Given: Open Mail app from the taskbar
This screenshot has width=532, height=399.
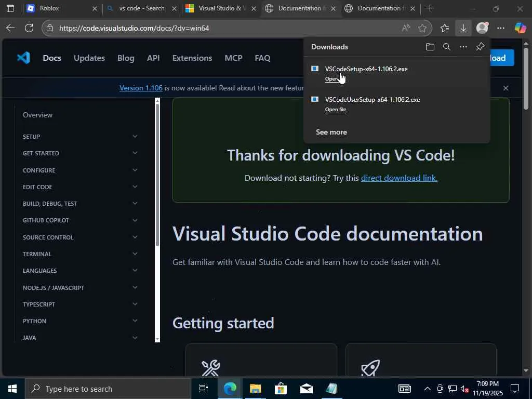Looking at the screenshot, I should [x=306, y=389].
